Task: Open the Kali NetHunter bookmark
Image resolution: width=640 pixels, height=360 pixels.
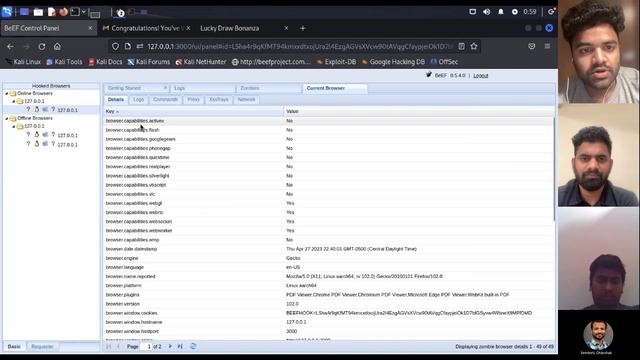Action: 201,62
